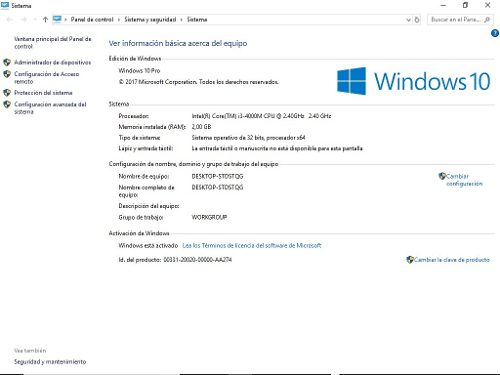Minimize the Sistema window

coord(443,5)
